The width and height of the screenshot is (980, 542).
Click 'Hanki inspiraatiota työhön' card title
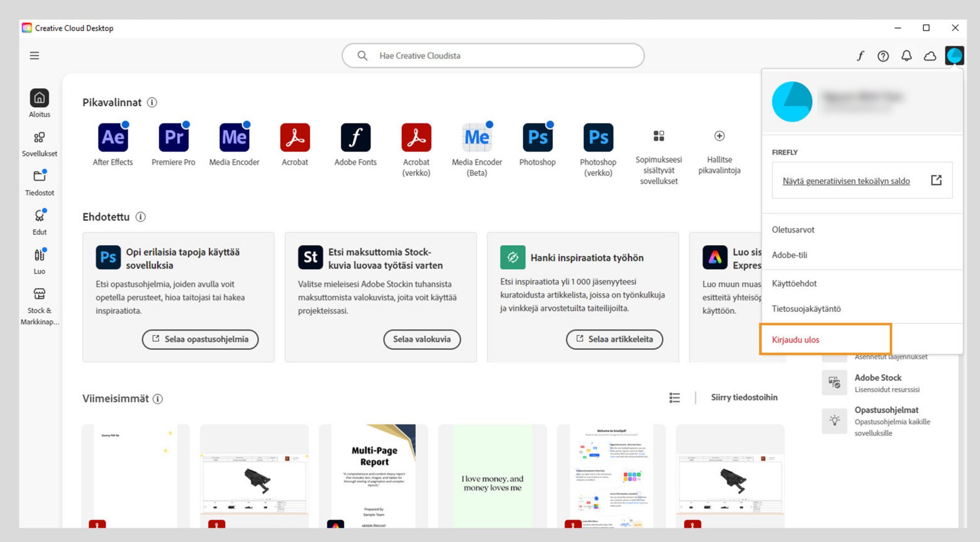(x=587, y=258)
